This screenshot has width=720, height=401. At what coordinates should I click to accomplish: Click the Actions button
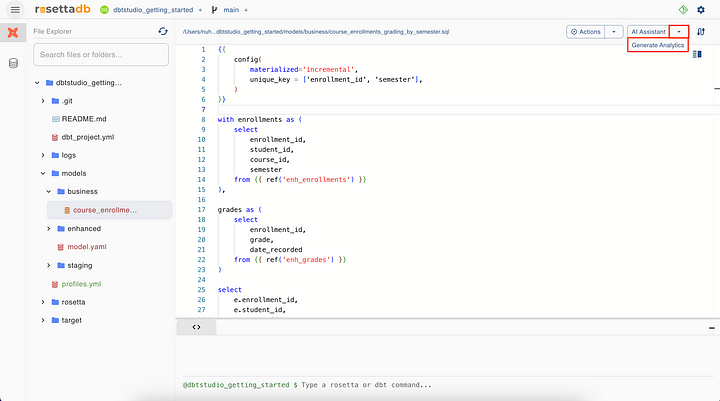click(x=585, y=32)
